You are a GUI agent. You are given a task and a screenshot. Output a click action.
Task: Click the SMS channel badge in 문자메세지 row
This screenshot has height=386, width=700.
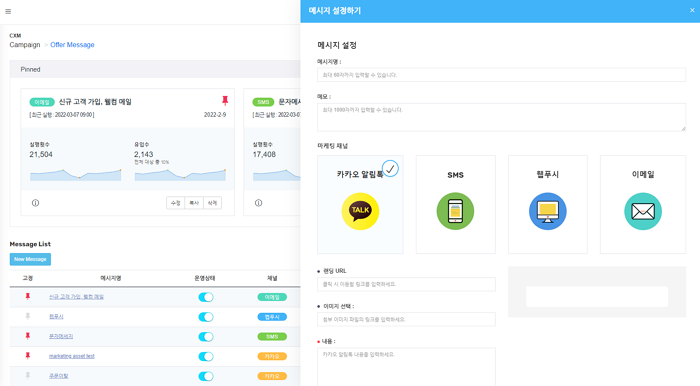pyautogui.click(x=272, y=336)
